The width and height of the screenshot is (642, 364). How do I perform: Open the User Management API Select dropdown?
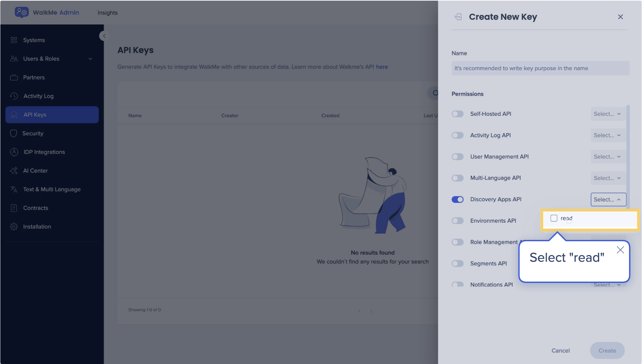pos(608,157)
